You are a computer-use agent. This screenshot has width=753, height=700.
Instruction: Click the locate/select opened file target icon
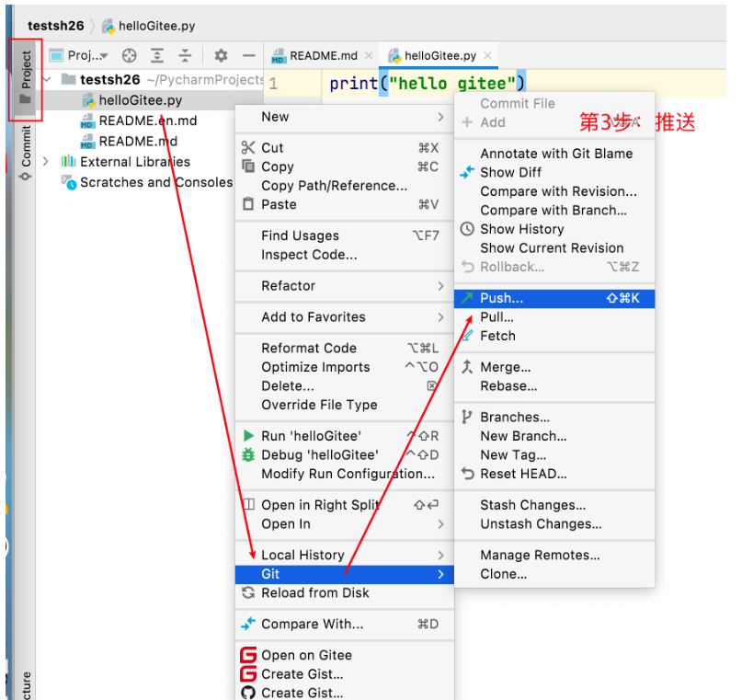[129, 56]
